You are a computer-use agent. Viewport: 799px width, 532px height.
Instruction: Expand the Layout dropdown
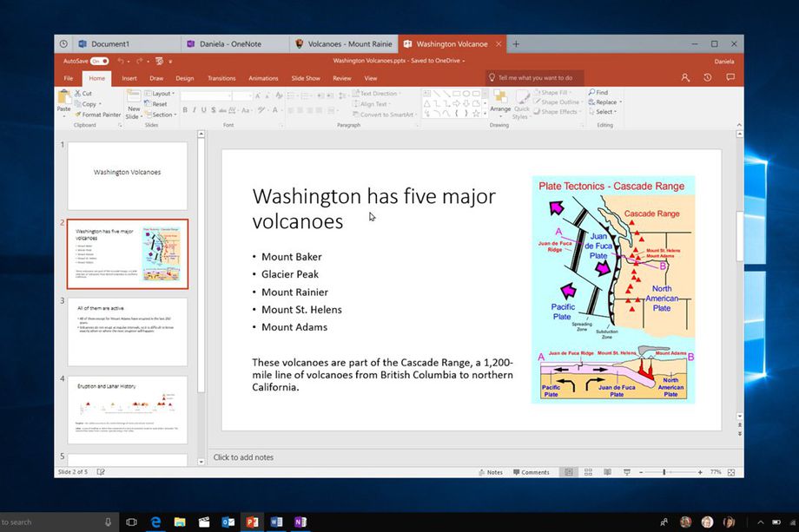[160, 93]
